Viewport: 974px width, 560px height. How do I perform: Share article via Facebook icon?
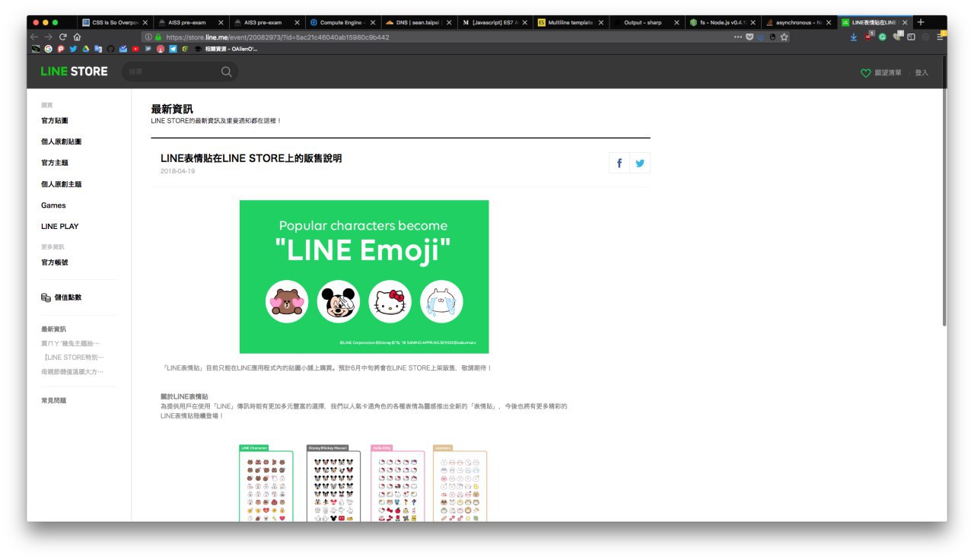click(619, 164)
